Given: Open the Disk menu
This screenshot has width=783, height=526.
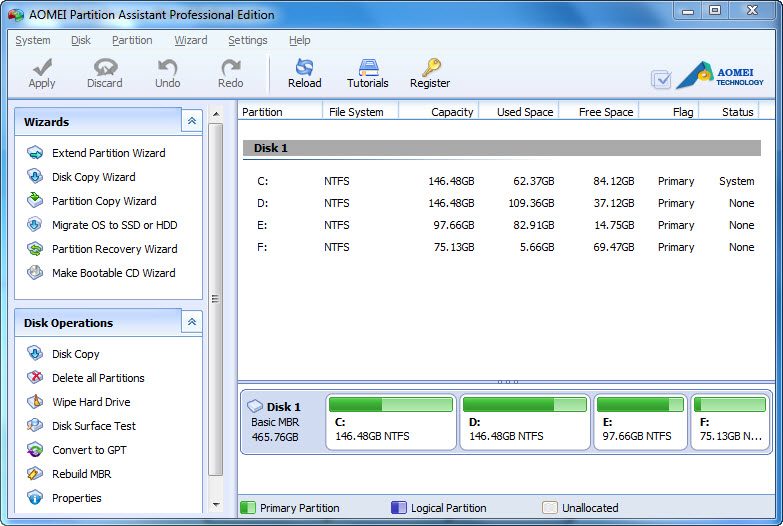Looking at the screenshot, I should coord(81,40).
